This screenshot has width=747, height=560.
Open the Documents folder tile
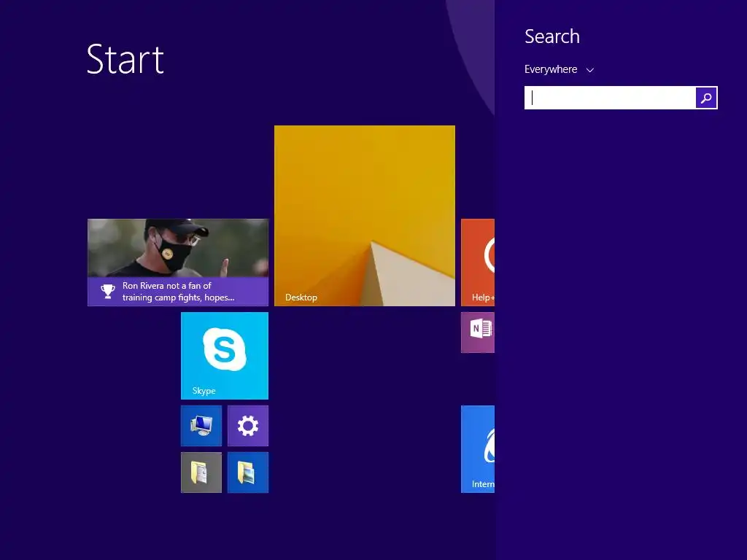pyautogui.click(x=201, y=472)
